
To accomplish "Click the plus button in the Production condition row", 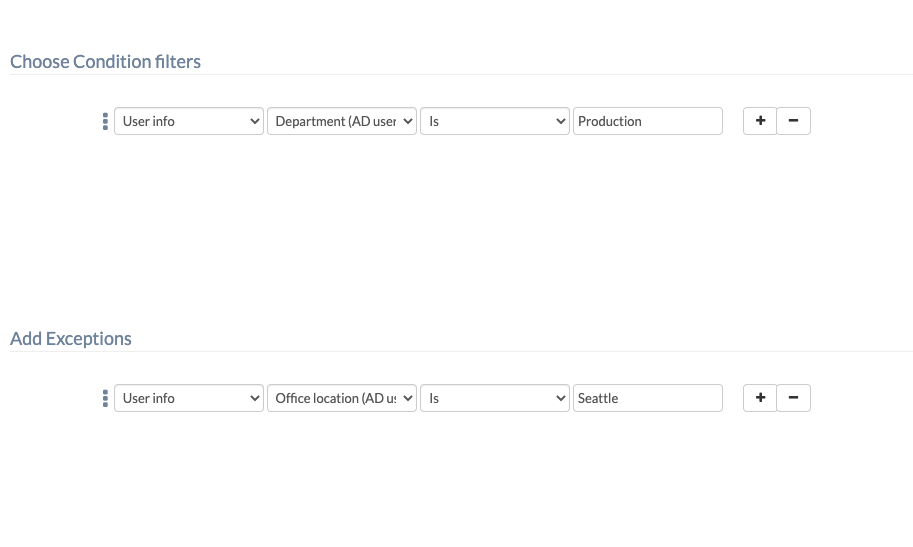I will point(760,121).
